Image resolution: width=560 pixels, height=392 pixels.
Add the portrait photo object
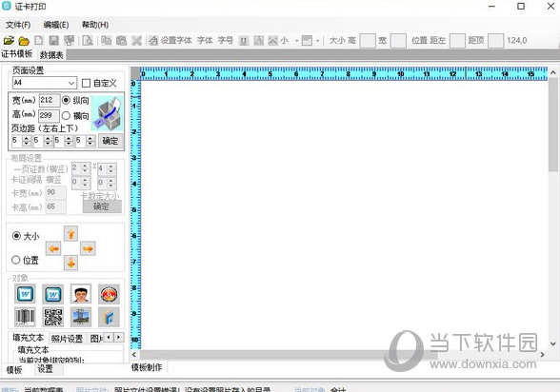click(x=81, y=294)
